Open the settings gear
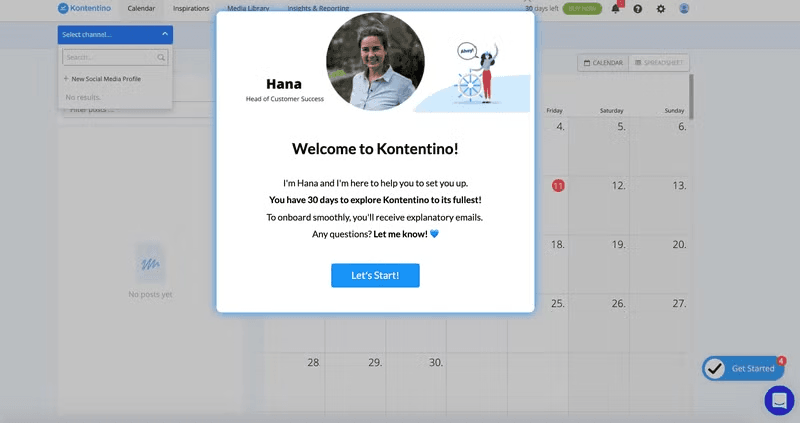Viewport: 800px width, 423px height. tap(661, 9)
